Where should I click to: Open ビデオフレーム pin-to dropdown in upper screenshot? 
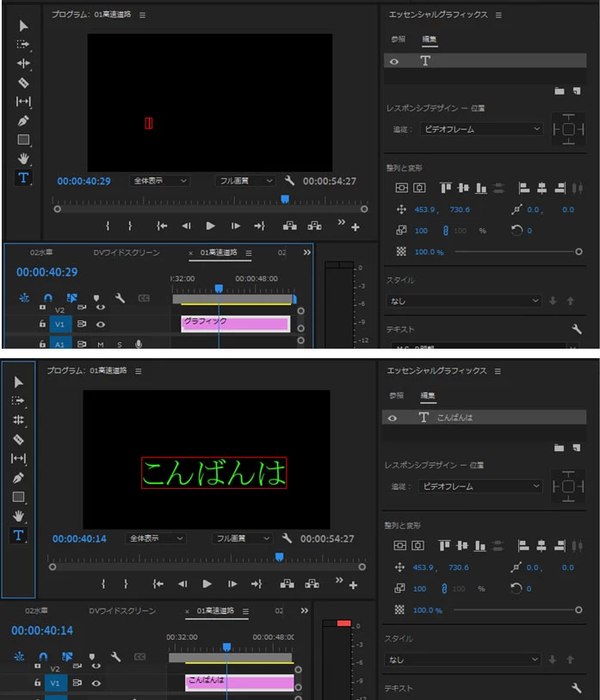click(481, 129)
